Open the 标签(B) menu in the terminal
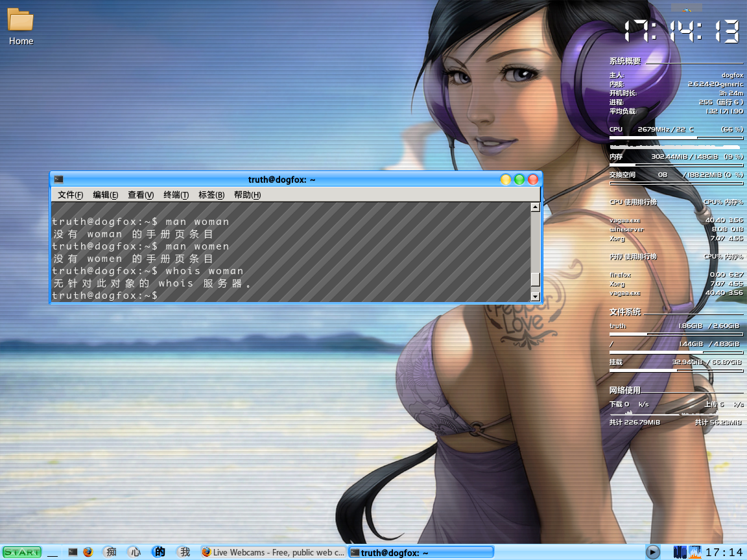The width and height of the screenshot is (747, 560). [211, 194]
